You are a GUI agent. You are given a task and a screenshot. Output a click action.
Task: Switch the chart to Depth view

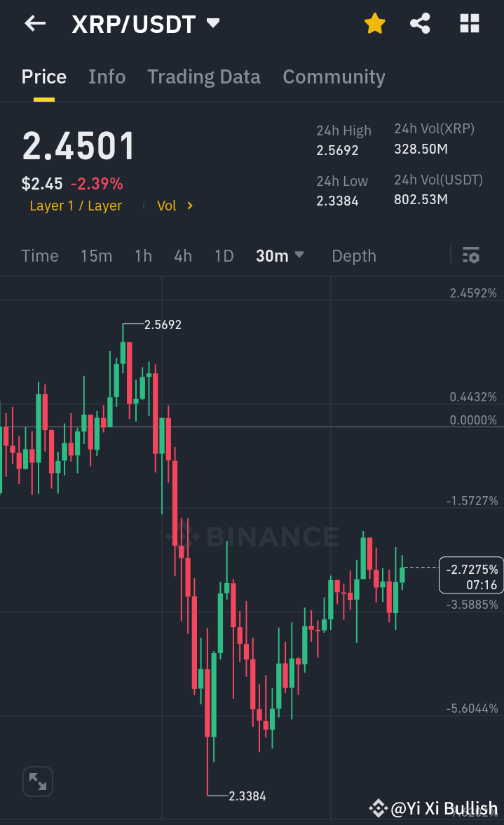pyautogui.click(x=353, y=256)
